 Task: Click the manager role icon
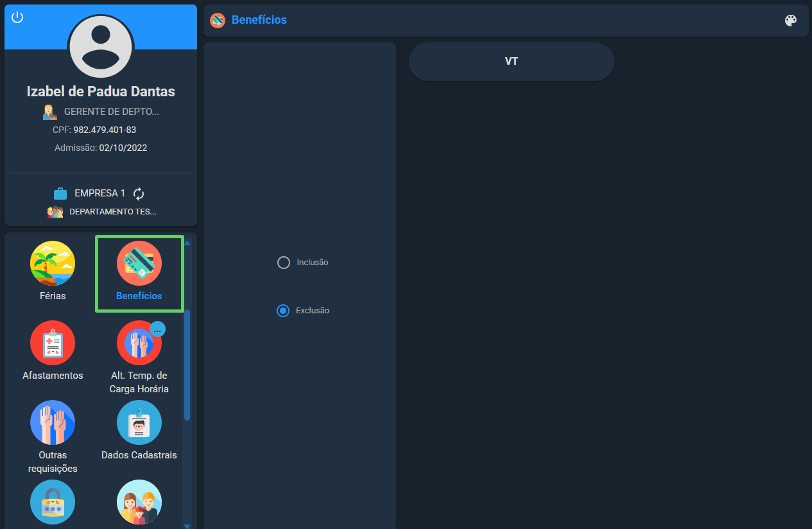(x=50, y=112)
